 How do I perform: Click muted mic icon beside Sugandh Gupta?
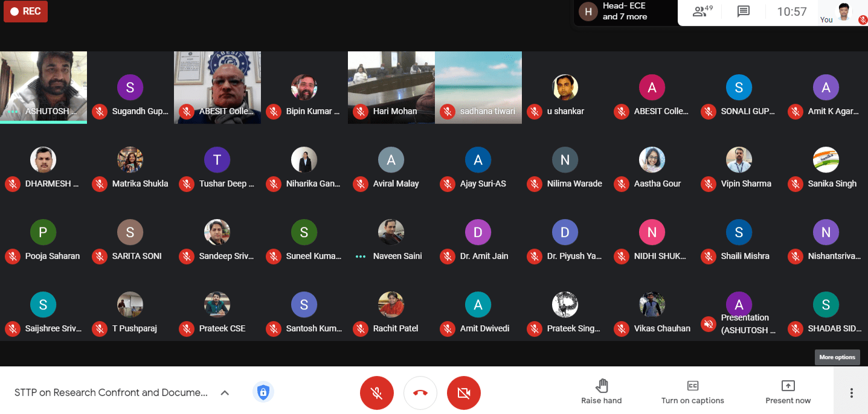click(100, 112)
